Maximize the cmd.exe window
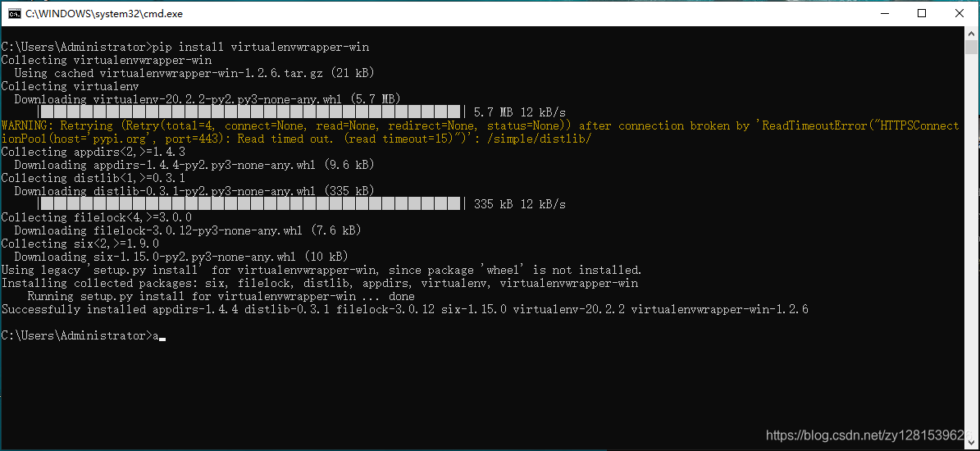Screen dimensions: 980x451 (x=921, y=13)
